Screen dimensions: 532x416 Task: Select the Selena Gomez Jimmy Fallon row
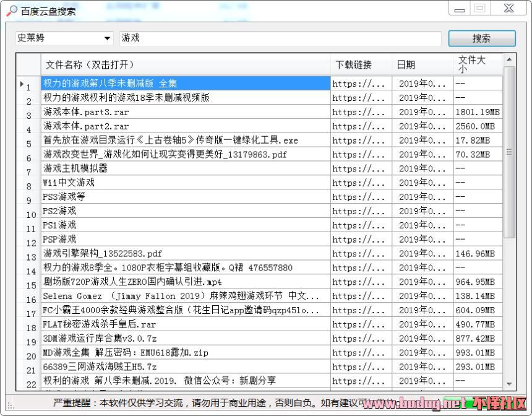tap(186, 296)
